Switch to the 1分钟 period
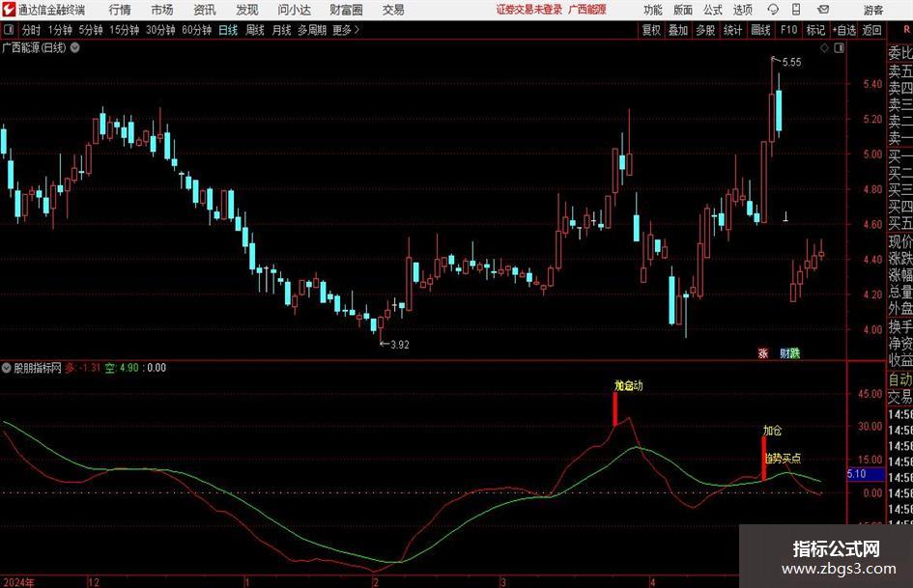Image resolution: width=913 pixels, height=588 pixels. [x=60, y=30]
